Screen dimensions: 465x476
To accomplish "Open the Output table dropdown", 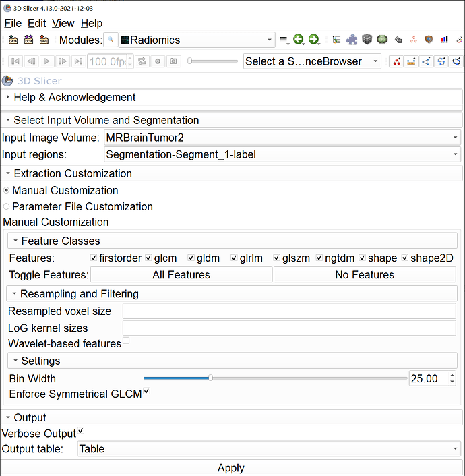I will [x=268, y=448].
